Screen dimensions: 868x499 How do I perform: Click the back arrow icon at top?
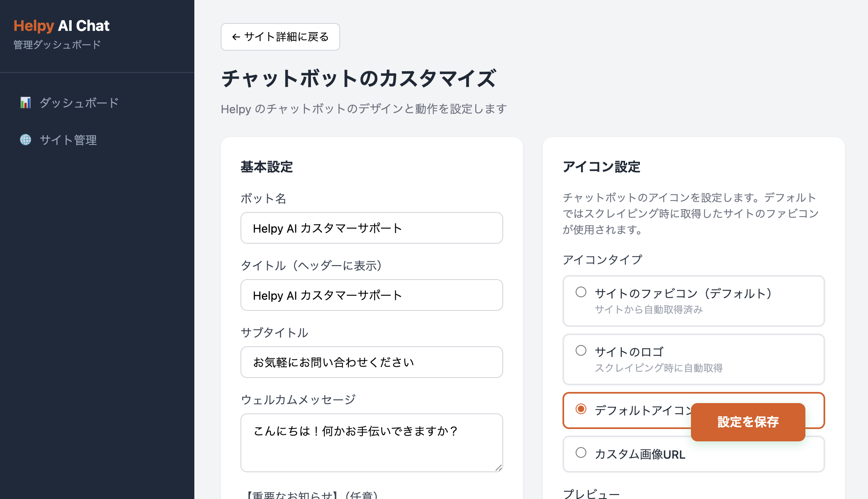(236, 37)
